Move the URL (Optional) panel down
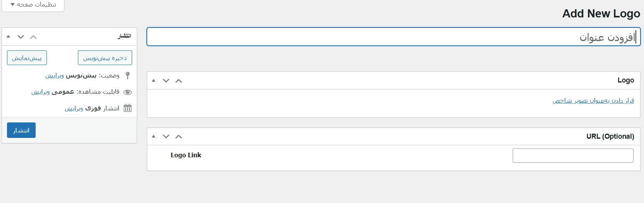 click(166, 137)
